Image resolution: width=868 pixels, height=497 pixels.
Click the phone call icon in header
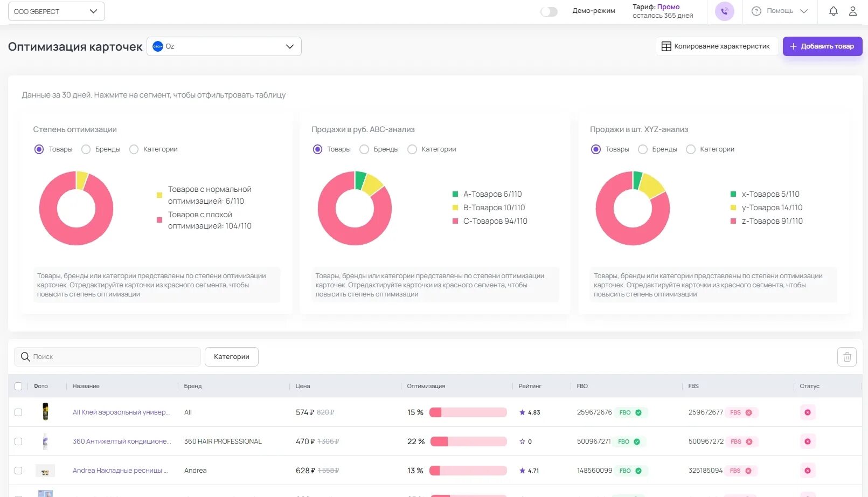(724, 11)
